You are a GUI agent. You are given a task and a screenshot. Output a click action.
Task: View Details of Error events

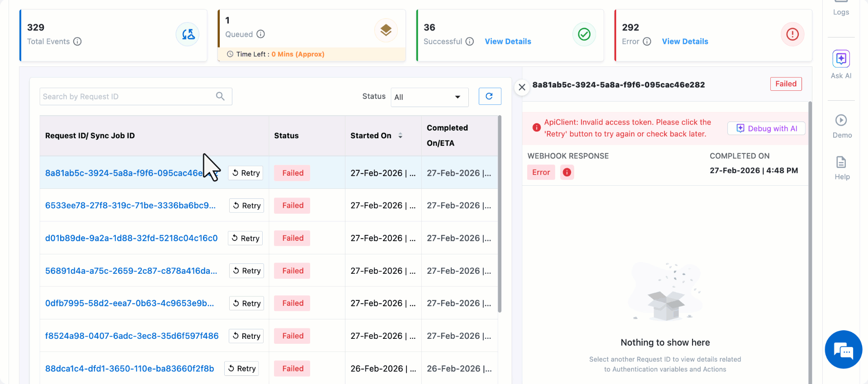tap(685, 42)
